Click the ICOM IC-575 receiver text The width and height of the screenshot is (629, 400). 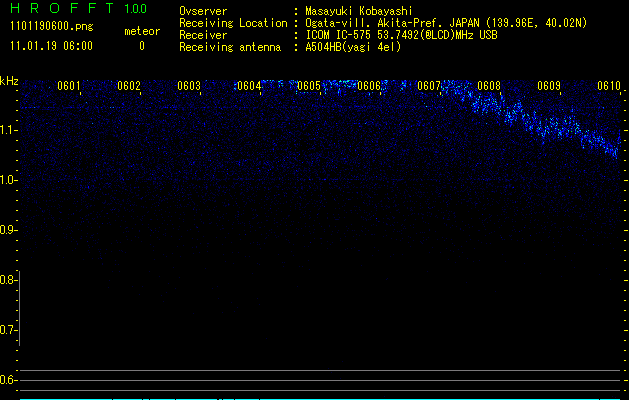coord(401,35)
